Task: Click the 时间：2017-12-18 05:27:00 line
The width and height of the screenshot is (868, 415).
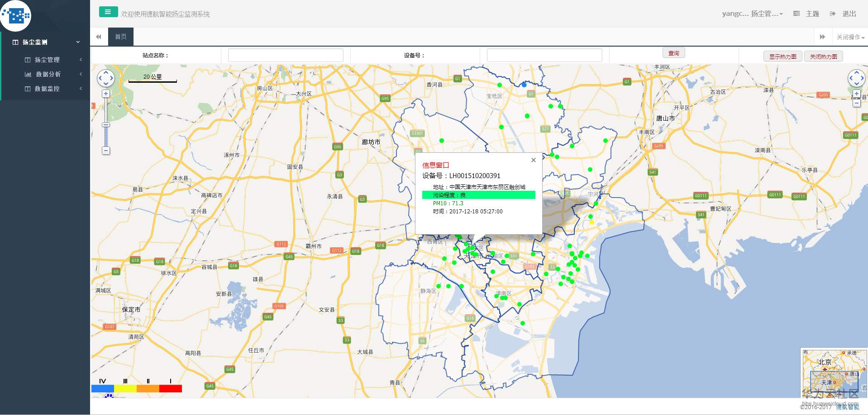Action: tap(467, 212)
